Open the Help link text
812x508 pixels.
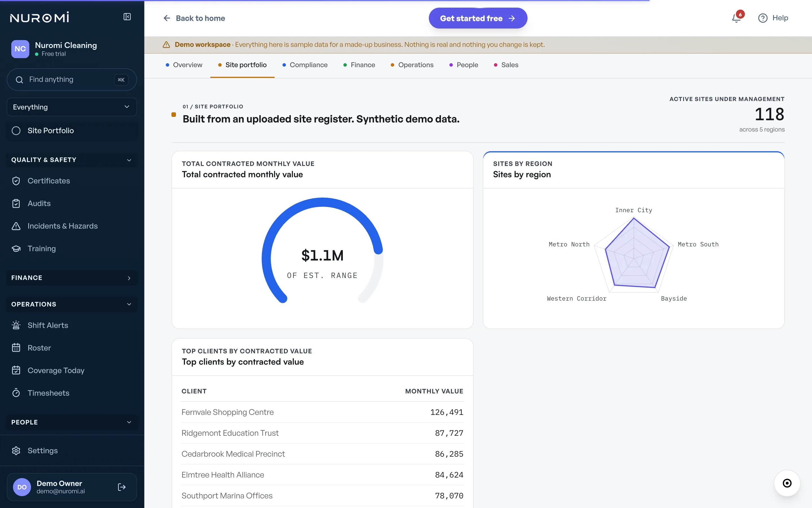click(x=780, y=18)
